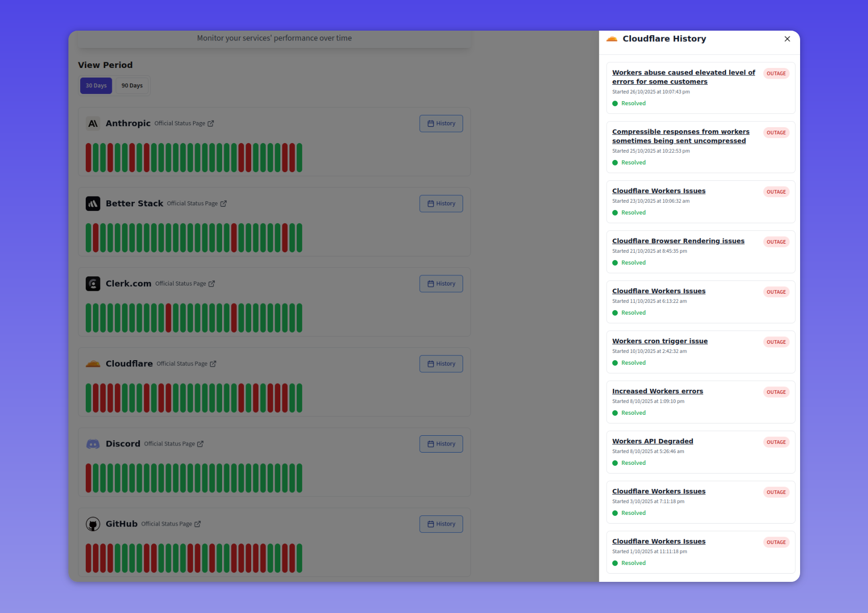Open History for Anthropic
868x613 pixels.
[x=441, y=124]
